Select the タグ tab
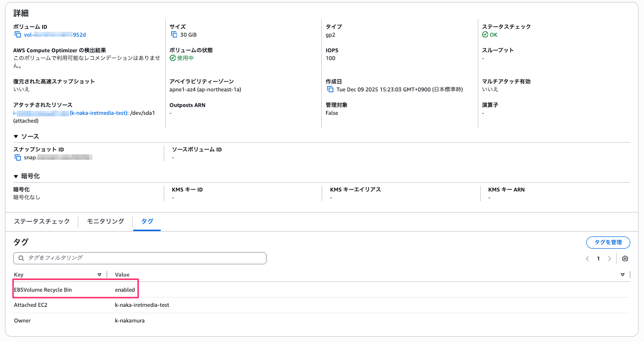The width and height of the screenshot is (644, 342). coord(147,221)
